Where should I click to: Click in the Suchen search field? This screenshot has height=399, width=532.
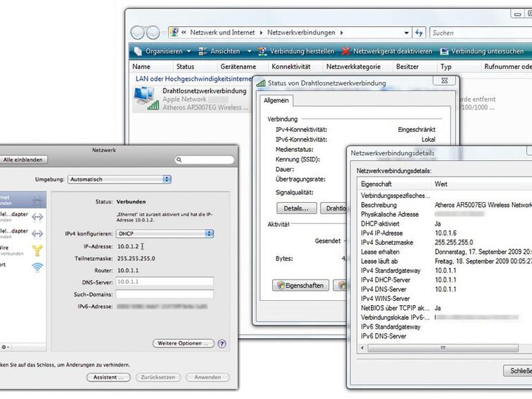(480, 33)
